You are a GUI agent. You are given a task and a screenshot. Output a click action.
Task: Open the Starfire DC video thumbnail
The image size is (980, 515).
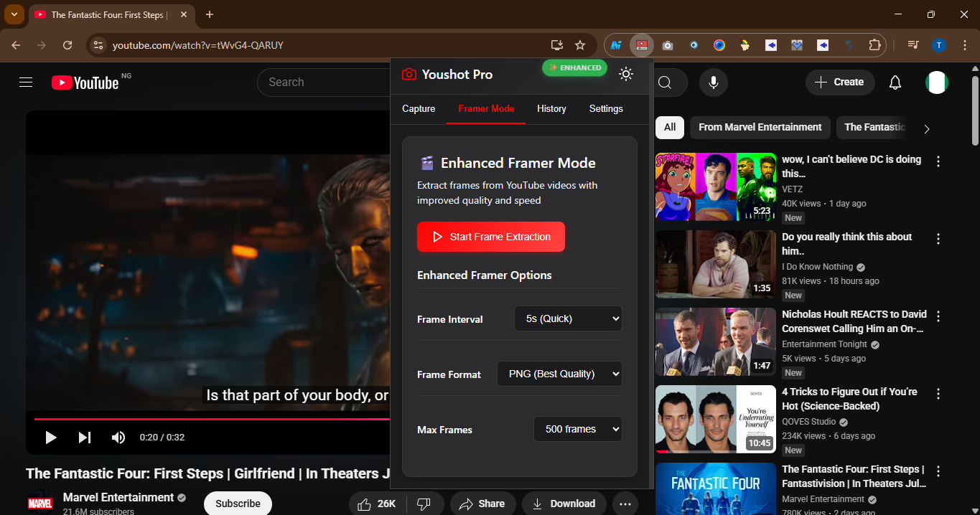[x=716, y=186]
